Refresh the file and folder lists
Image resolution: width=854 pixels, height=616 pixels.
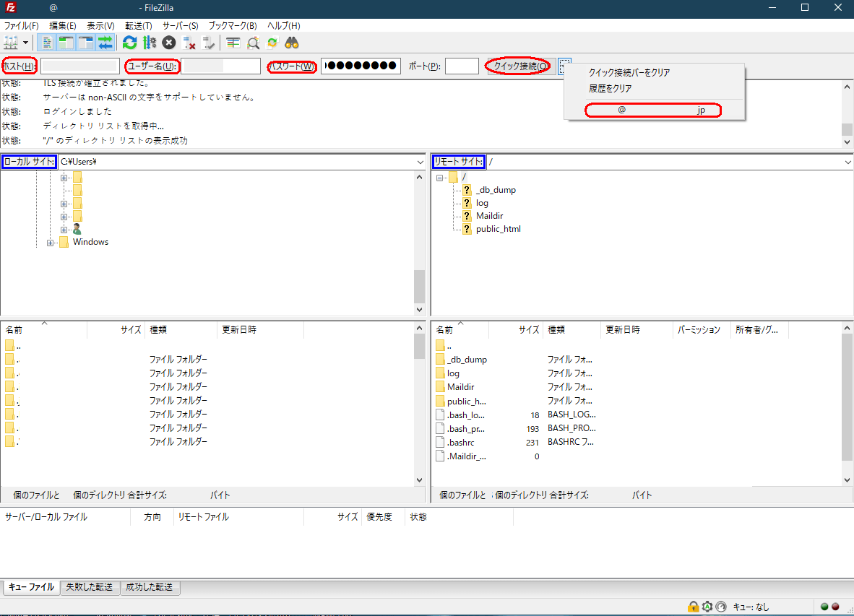pos(129,43)
